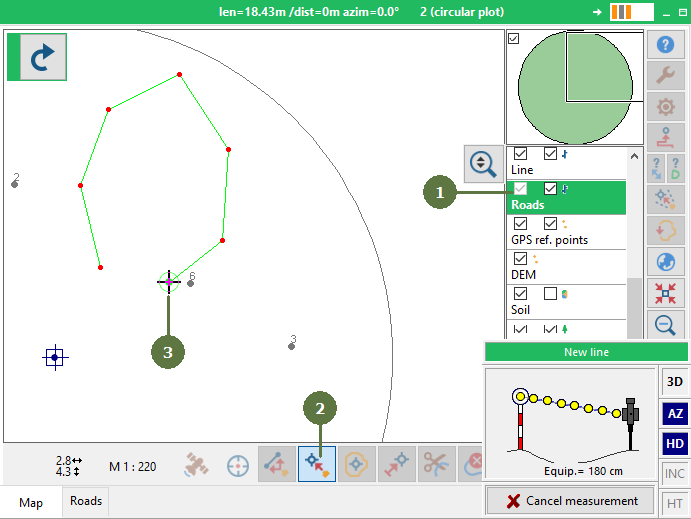Screen dimensions: 691x519
Task: Enable the second Soil layer checkbox
Action: (x=550, y=293)
